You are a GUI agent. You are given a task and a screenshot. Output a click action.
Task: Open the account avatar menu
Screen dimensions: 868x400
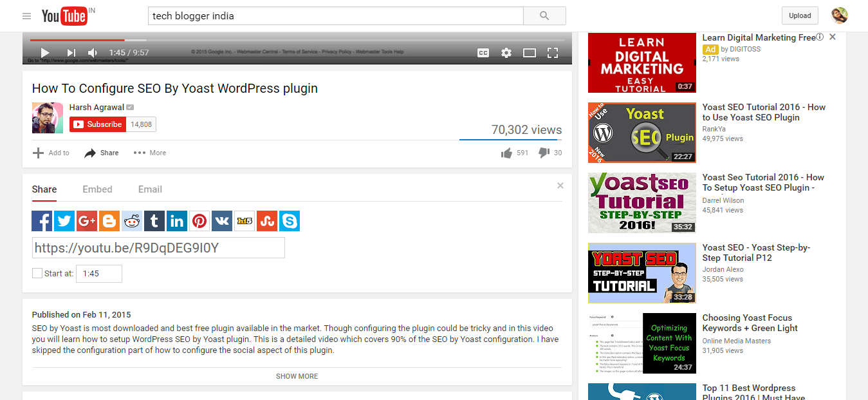tap(839, 16)
